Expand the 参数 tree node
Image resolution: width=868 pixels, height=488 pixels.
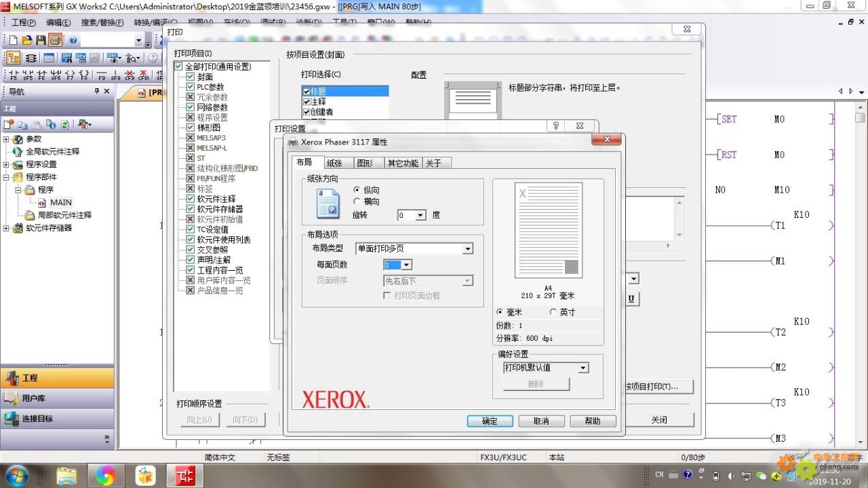point(7,139)
